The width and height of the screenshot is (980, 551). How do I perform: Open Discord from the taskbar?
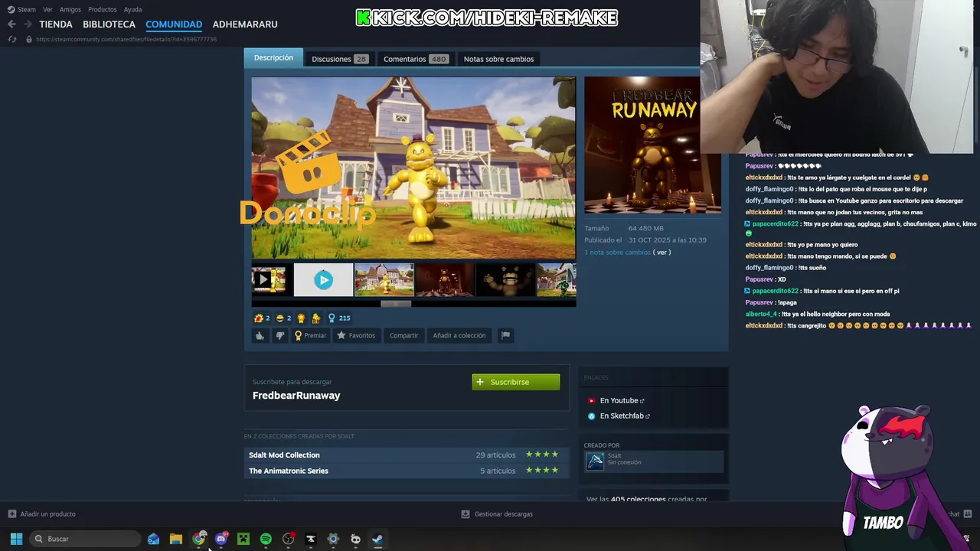pyautogui.click(x=221, y=539)
